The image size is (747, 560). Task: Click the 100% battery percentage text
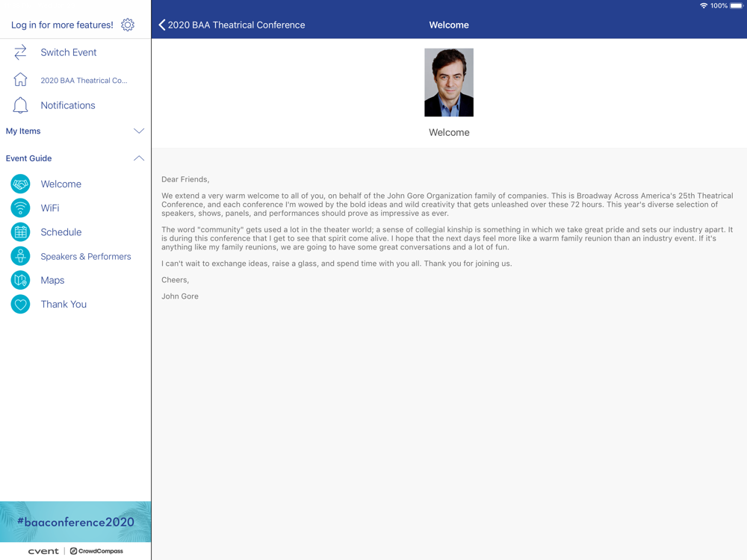point(719,6)
